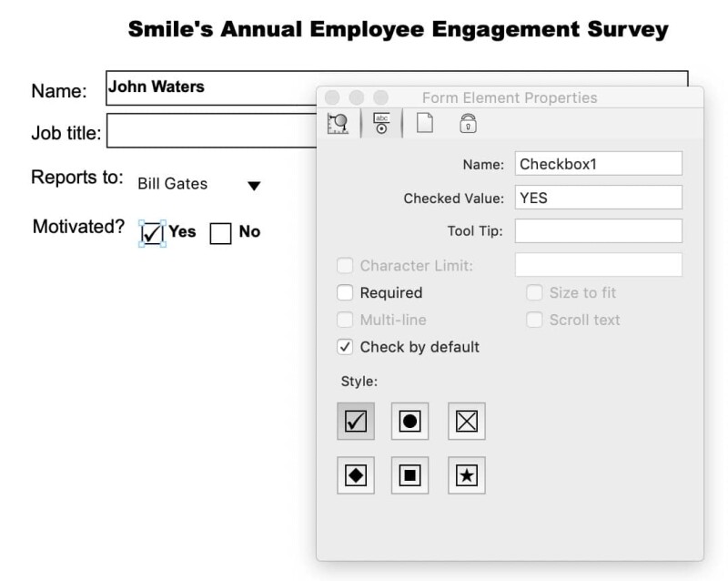Image resolution: width=728 pixels, height=581 pixels.
Task: Click the empty Tool Tip field
Action: [599, 231]
